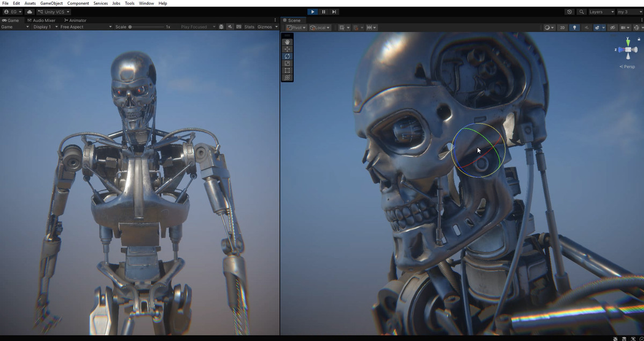The image size is (644, 341).
Task: Select the Transform tool
Action: click(287, 77)
